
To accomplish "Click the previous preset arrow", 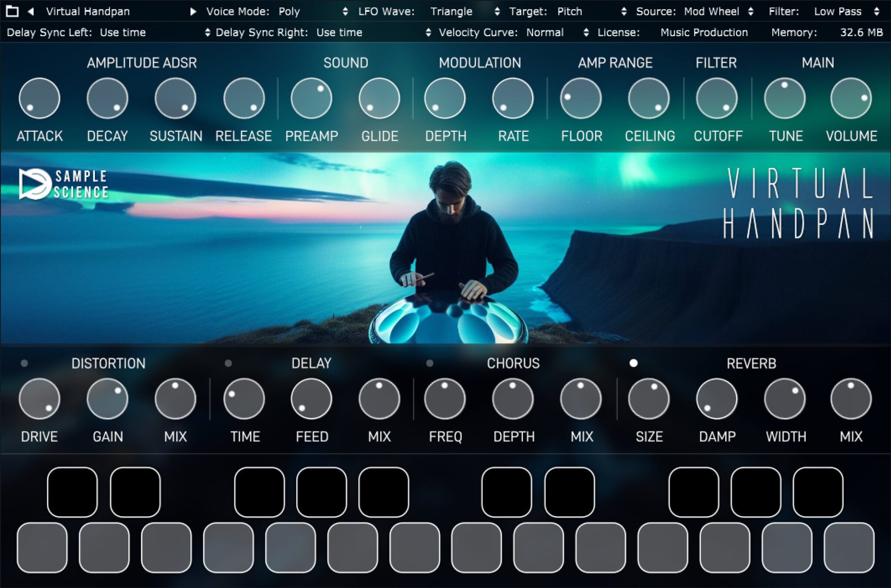I will (30, 11).
